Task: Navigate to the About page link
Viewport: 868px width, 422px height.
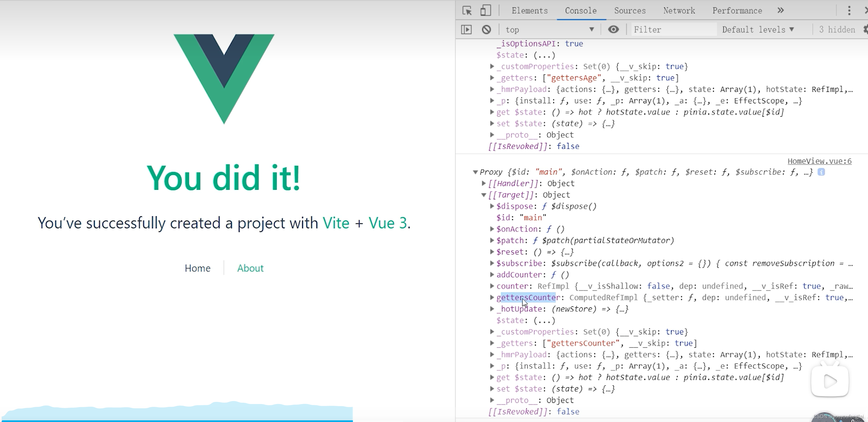Action: click(x=250, y=268)
